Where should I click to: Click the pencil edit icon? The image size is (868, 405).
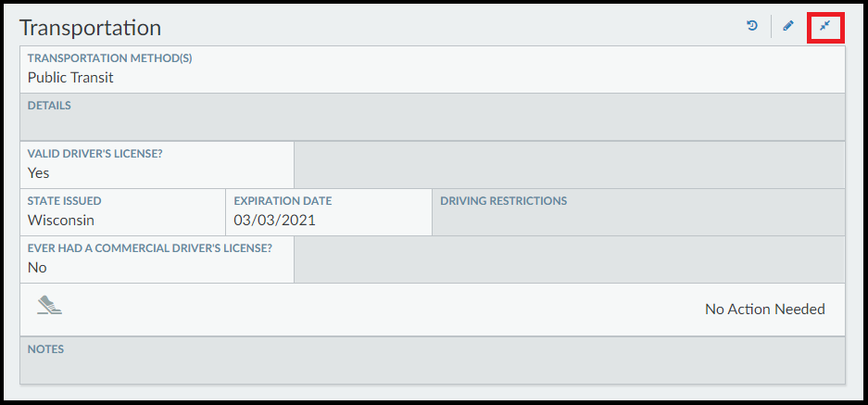[788, 26]
